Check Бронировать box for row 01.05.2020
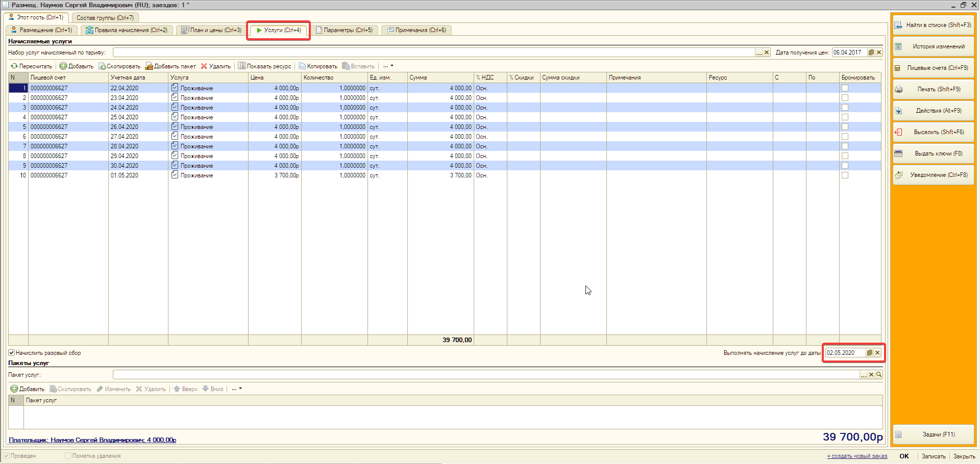Viewport: 980px width, 464px height. (845, 175)
